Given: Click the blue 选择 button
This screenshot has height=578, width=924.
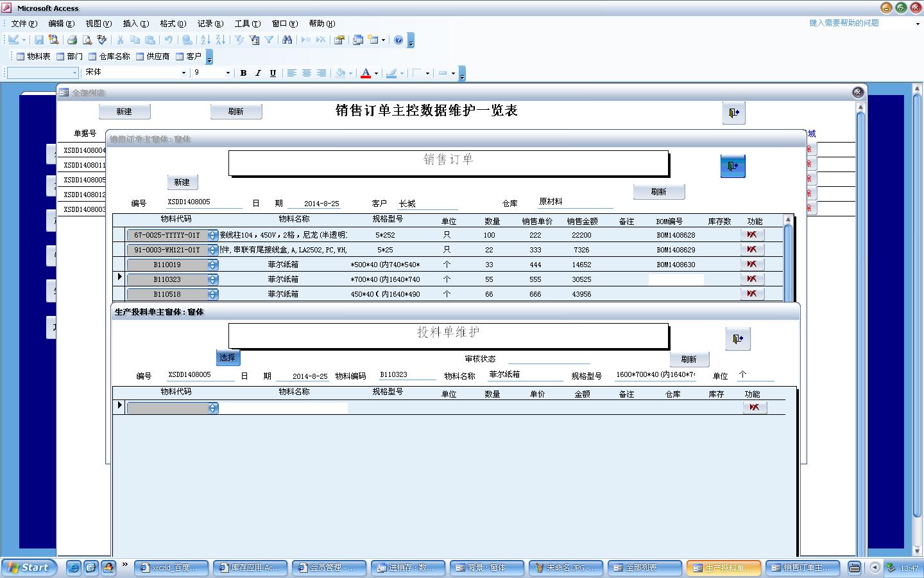Looking at the screenshot, I should 228,358.
